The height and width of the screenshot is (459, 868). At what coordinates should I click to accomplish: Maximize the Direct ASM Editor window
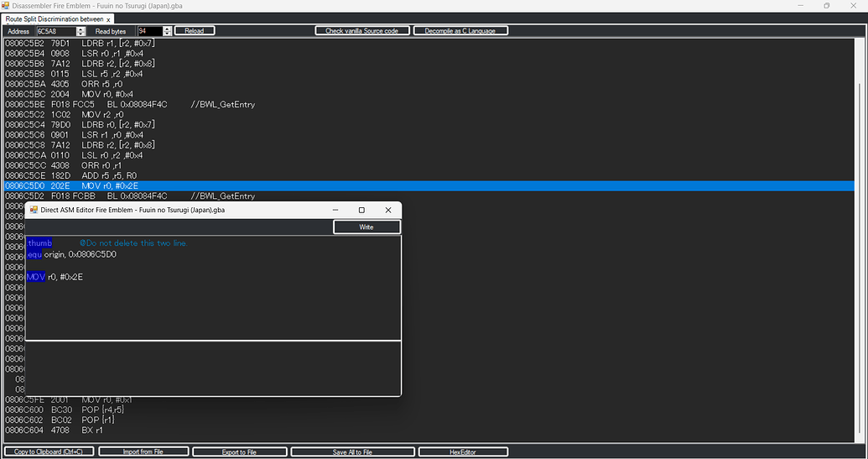[361, 210]
